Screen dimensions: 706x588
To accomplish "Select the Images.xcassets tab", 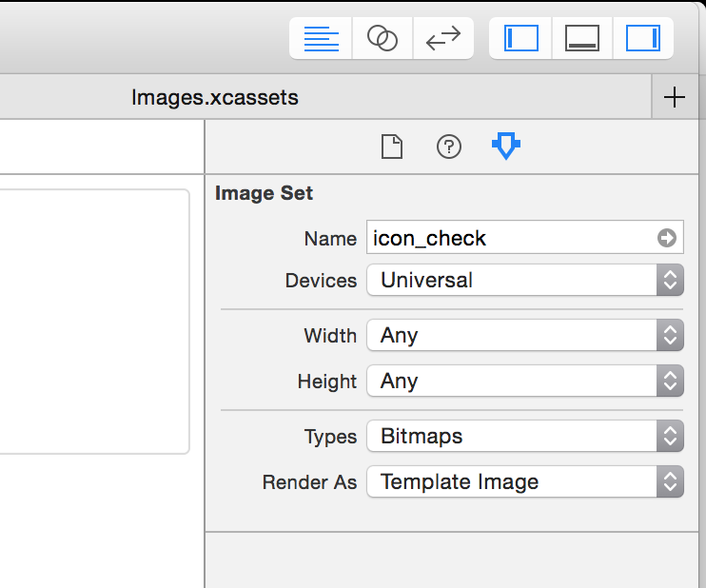I will point(215,97).
